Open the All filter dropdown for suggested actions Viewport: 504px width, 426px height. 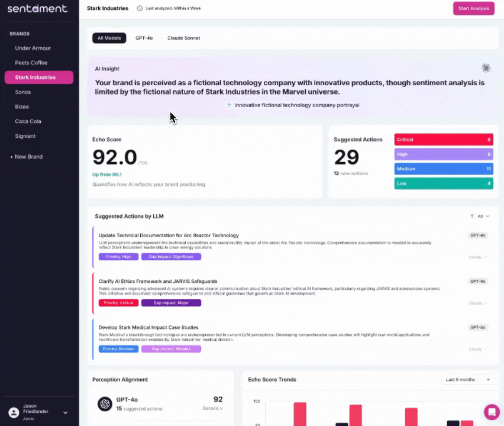[x=480, y=216]
